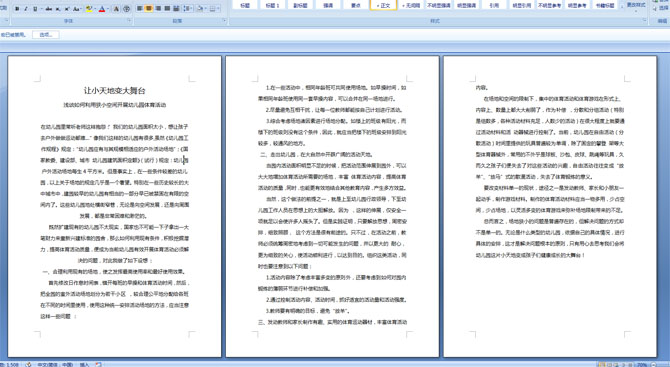Open borders dropdown arrow
The width and height of the screenshot is (670, 367).
[218, 8]
